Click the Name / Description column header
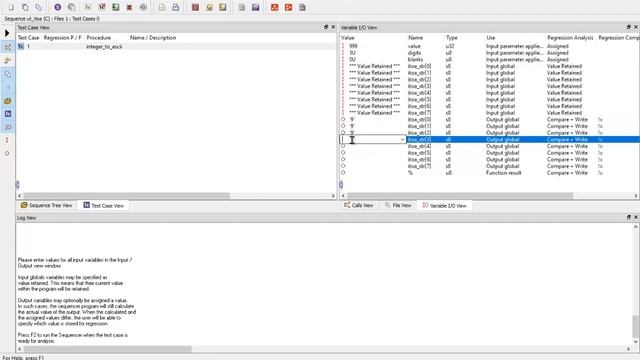This screenshot has height=360, width=640. click(x=153, y=38)
